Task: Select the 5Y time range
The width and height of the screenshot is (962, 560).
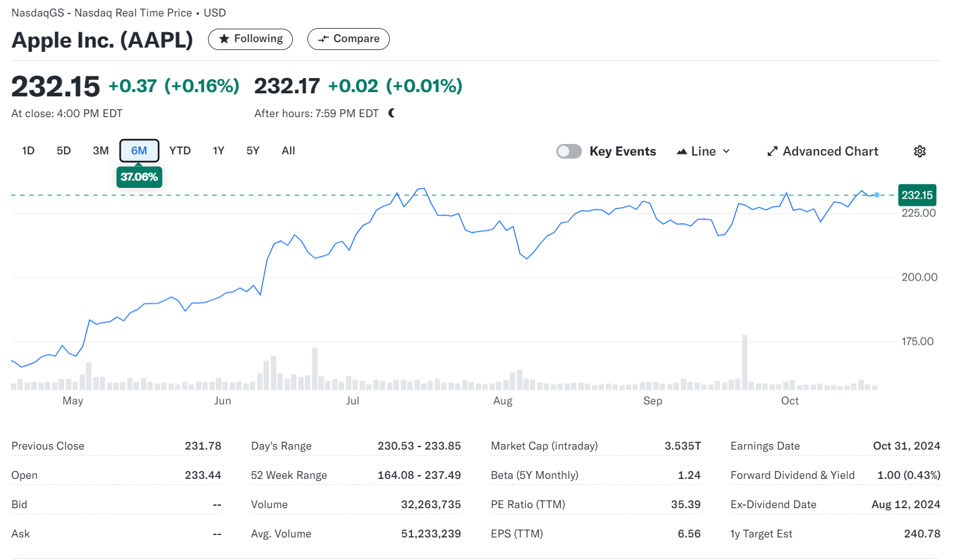Action: 253,151
